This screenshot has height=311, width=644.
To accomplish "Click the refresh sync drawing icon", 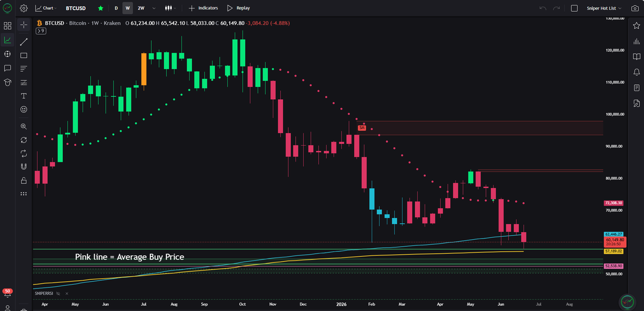I will pos(24,140).
